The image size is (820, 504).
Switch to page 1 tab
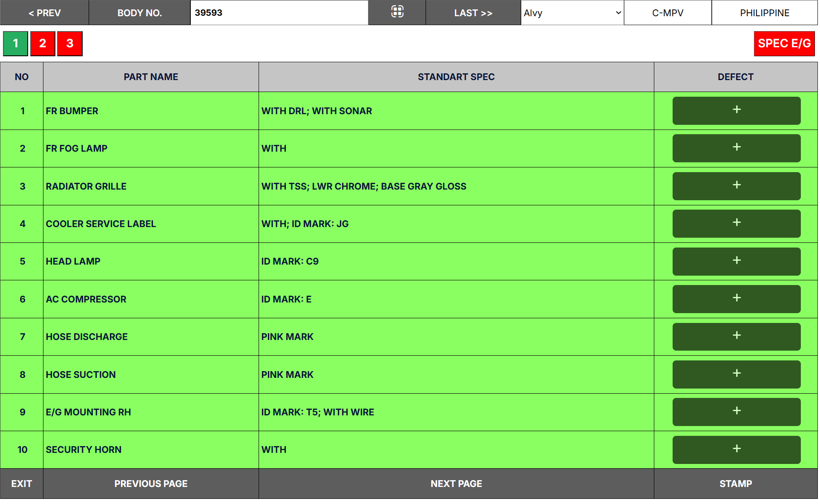click(x=16, y=43)
